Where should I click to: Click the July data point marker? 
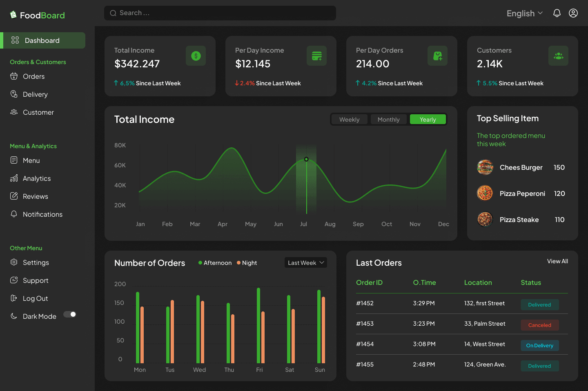(306, 159)
